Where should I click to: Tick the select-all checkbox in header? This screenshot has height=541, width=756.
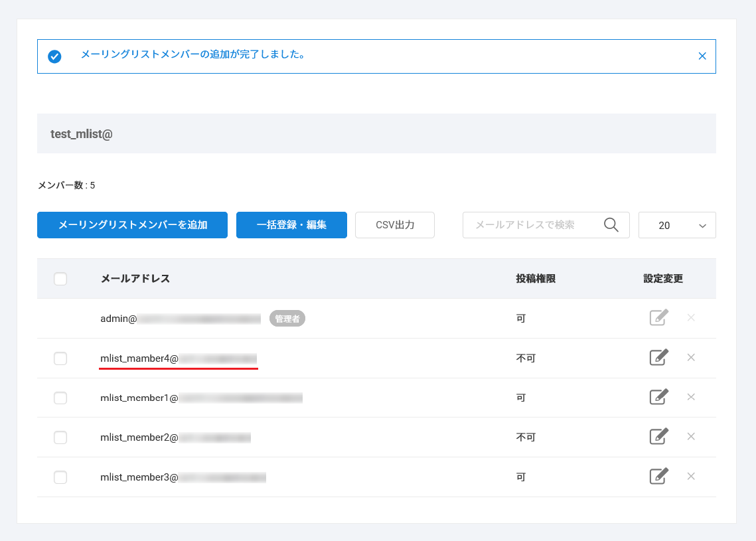[x=60, y=279]
